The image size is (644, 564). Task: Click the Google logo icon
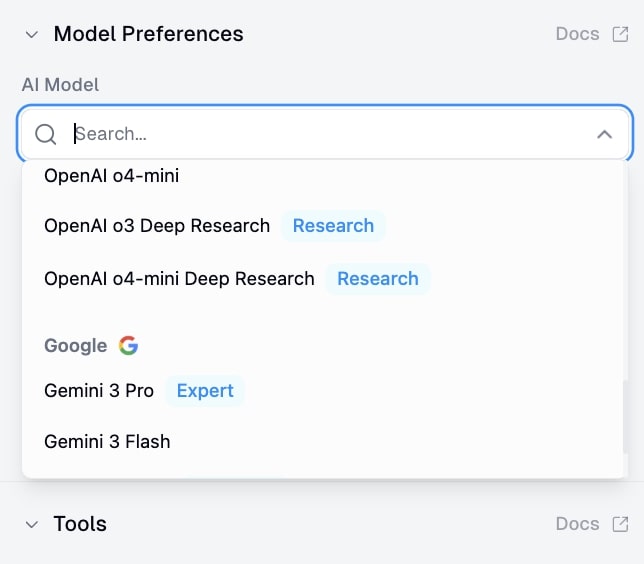click(x=128, y=346)
